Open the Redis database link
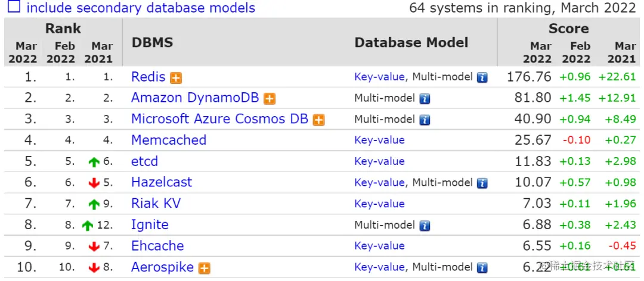The height and width of the screenshot is (281, 644). (x=148, y=77)
